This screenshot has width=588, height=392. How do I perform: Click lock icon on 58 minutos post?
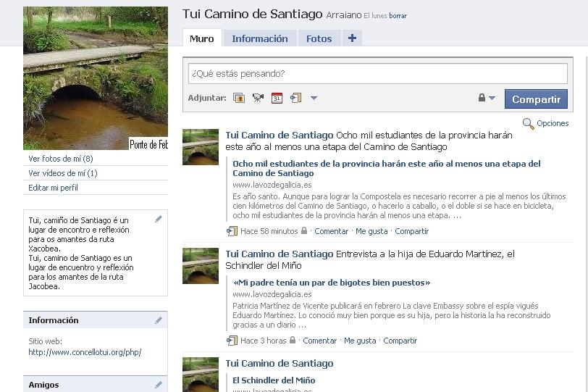tap(304, 231)
